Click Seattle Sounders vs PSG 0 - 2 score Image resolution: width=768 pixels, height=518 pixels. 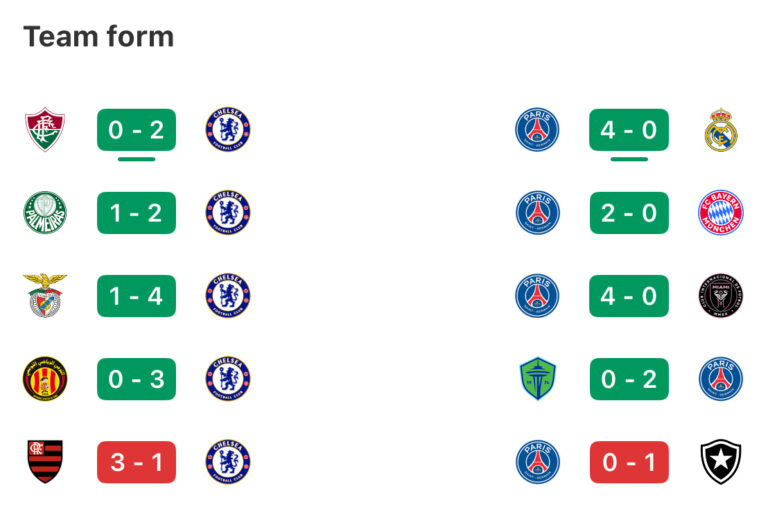point(629,379)
